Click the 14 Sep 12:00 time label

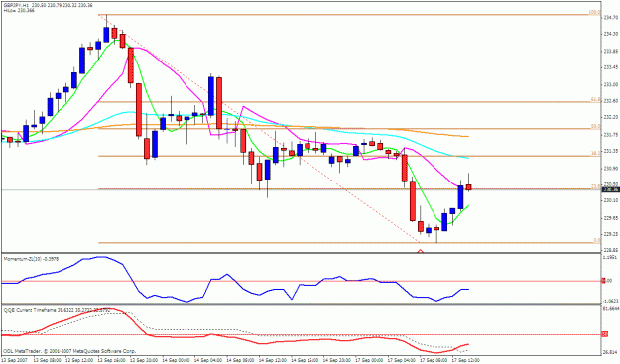tap(273, 360)
